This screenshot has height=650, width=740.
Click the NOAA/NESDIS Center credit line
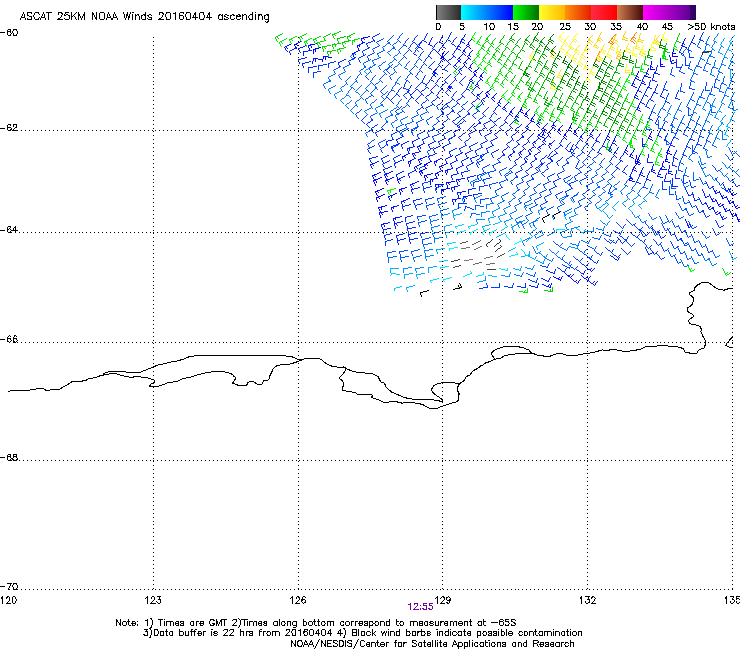[x=432, y=644]
